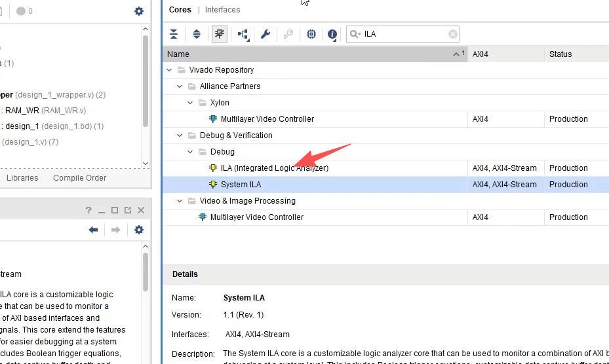Click ILA row AXI4, AXI4-Stream cell

click(x=505, y=168)
